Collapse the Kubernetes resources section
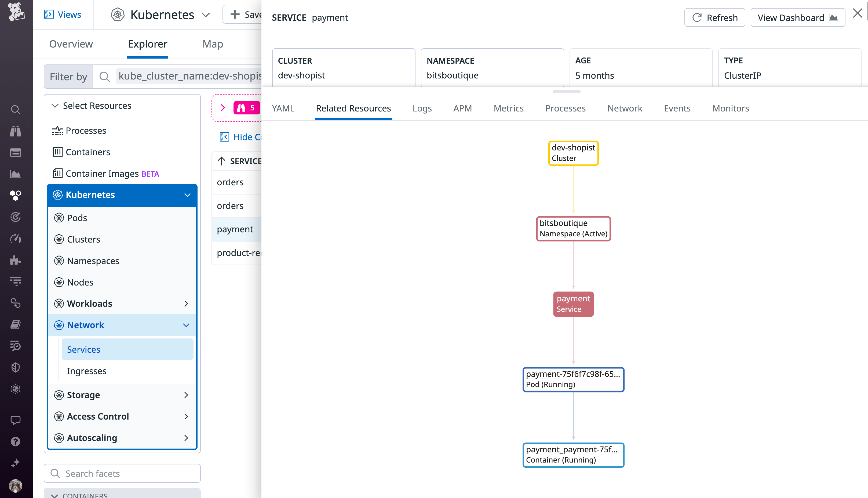Image resolution: width=868 pixels, height=498 pixels. pyautogui.click(x=187, y=195)
